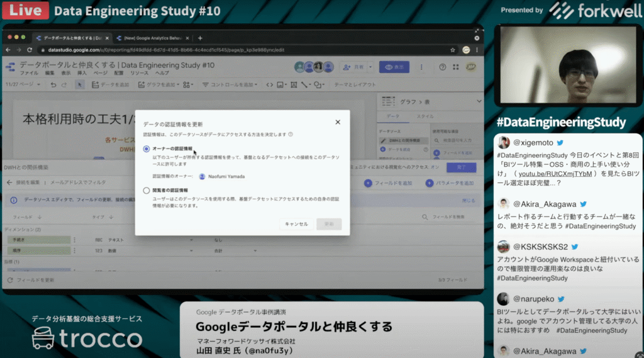Image resolution: width=644 pixels, height=358 pixels.
Task: Click the help question mark in header
Action: [x=442, y=67]
